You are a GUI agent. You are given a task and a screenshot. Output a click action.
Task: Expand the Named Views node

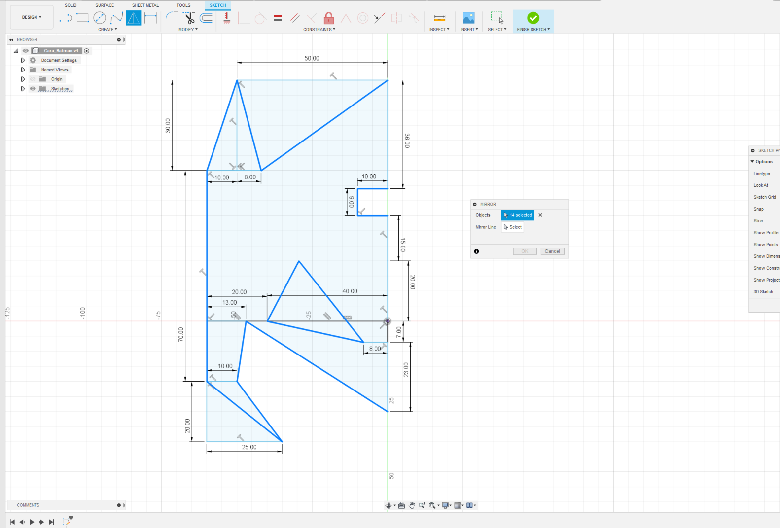point(23,70)
